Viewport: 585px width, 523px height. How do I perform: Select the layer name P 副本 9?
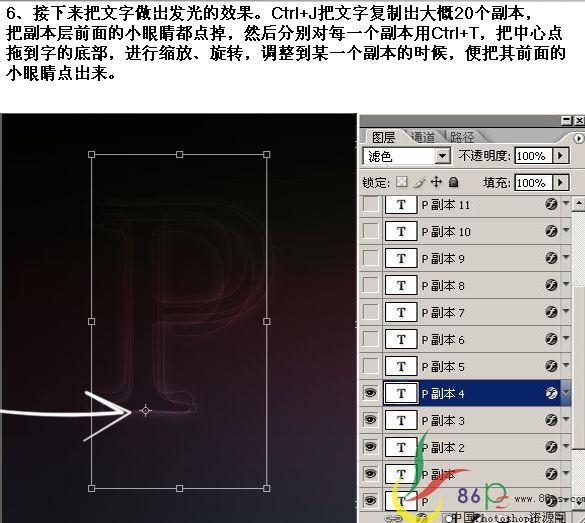pos(443,259)
